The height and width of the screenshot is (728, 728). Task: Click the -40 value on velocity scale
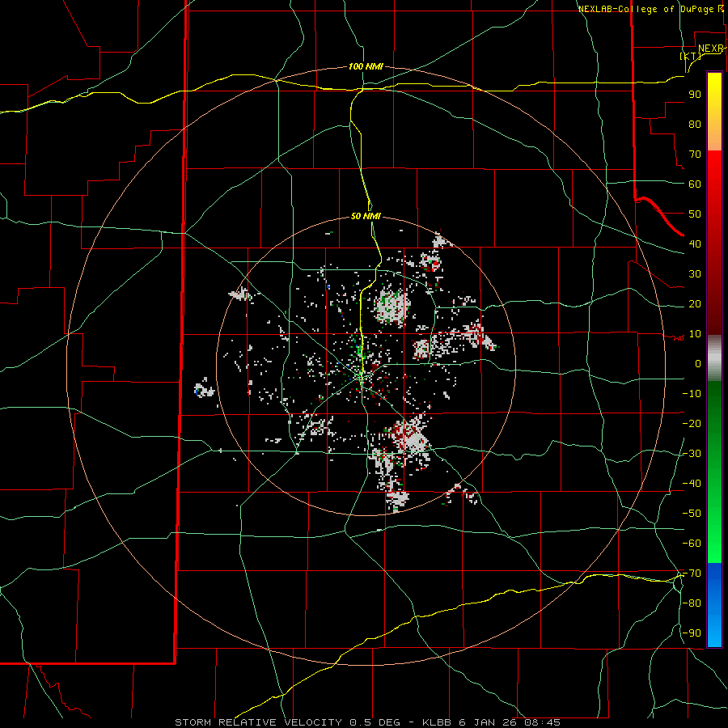692,484
